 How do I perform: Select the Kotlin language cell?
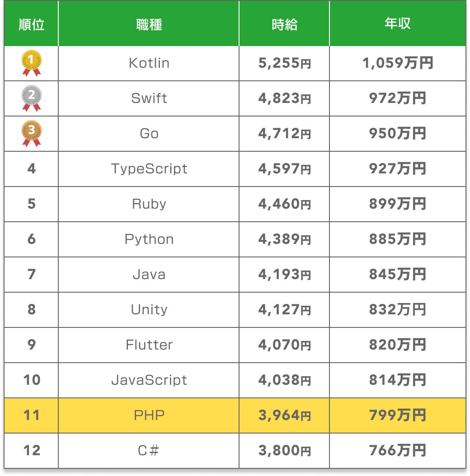[149, 63]
